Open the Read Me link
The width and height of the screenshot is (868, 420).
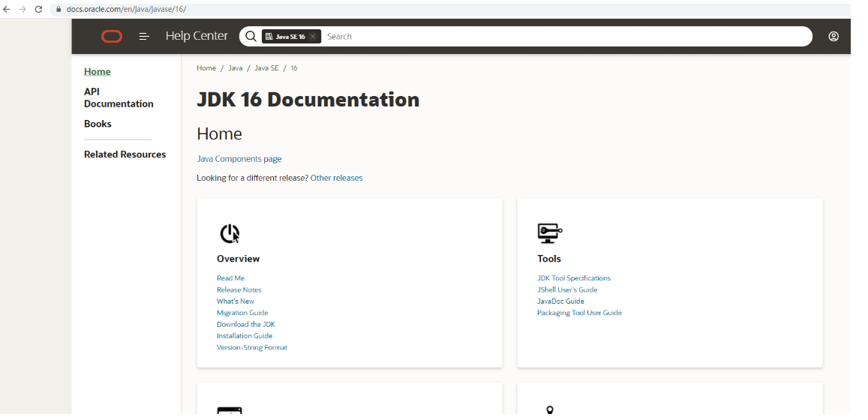[230, 278]
